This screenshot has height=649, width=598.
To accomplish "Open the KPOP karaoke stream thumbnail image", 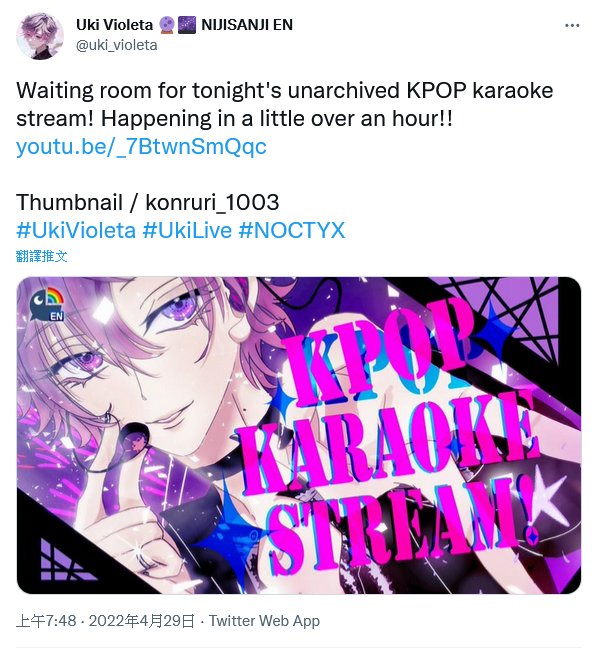I will (x=299, y=435).
